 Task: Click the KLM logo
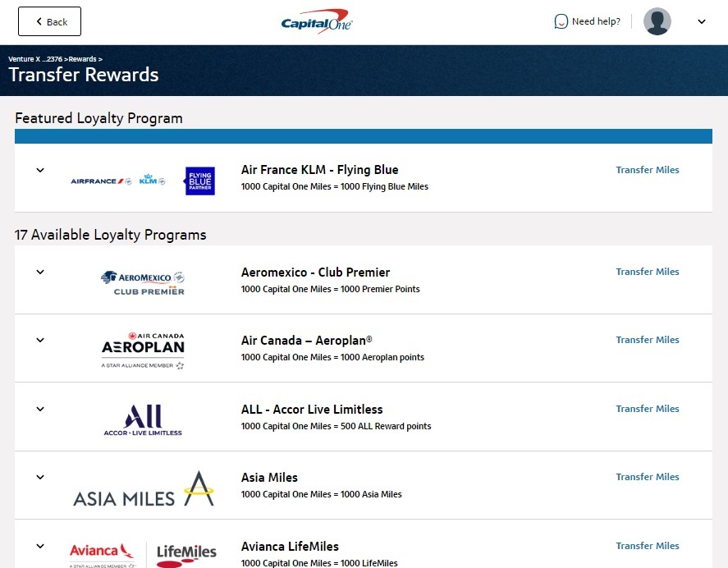(x=153, y=179)
